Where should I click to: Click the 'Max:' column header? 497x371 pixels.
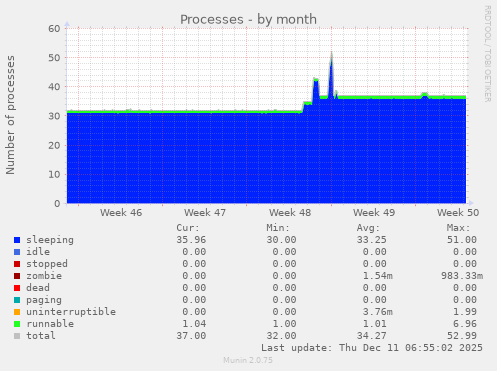click(x=458, y=228)
